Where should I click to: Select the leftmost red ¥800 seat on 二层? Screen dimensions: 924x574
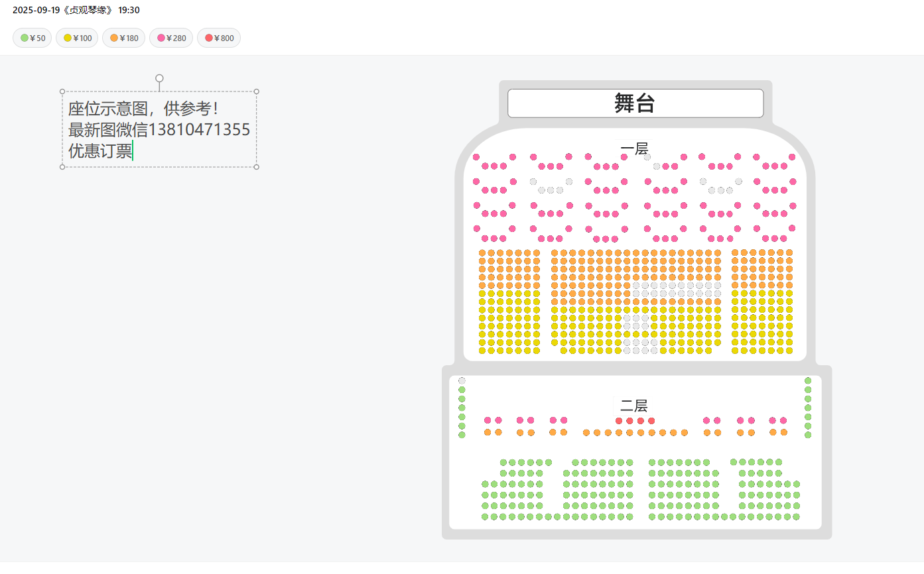[619, 421]
